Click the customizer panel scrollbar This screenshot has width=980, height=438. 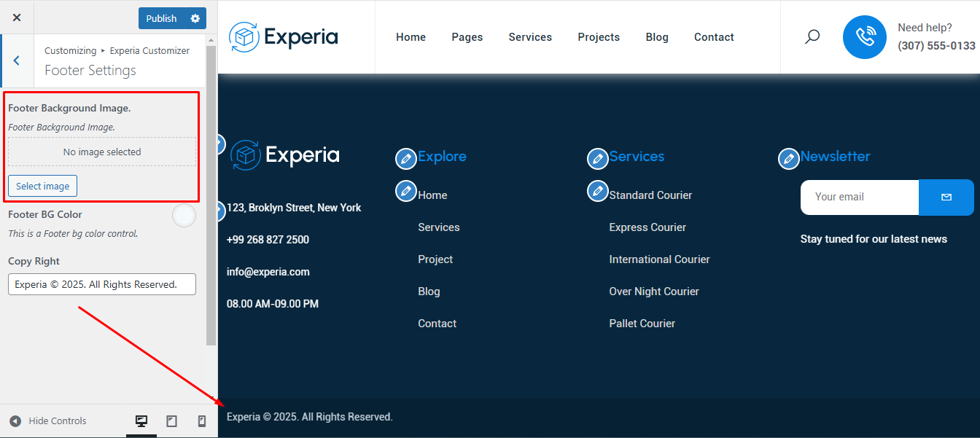(x=211, y=195)
